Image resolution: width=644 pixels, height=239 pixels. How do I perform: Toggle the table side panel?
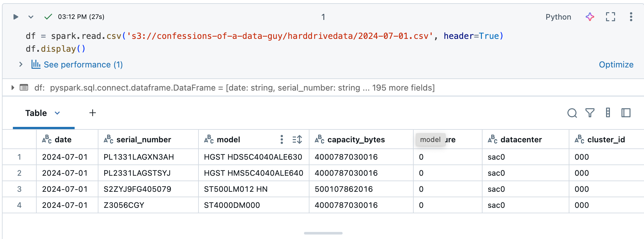pyautogui.click(x=626, y=113)
